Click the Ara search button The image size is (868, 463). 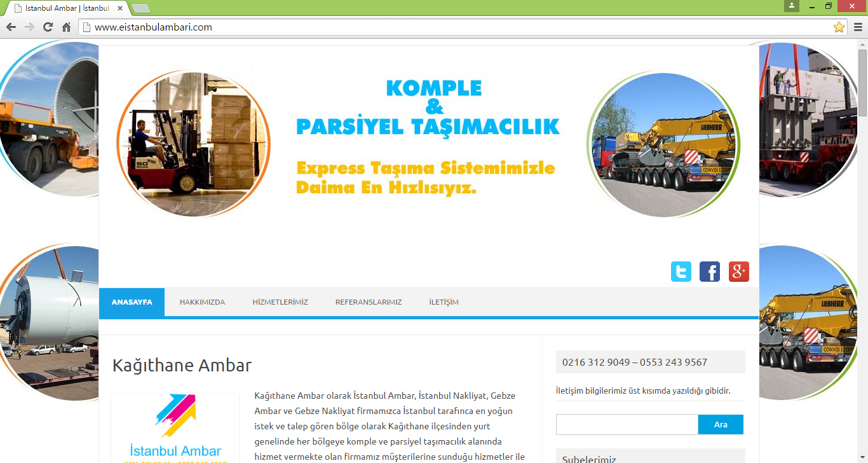click(x=721, y=424)
